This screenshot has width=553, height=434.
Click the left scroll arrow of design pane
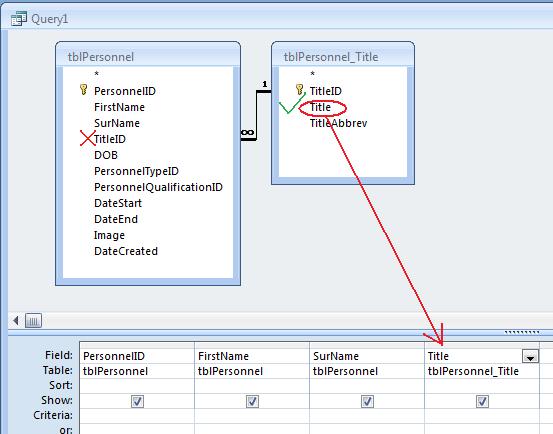tap(16, 320)
